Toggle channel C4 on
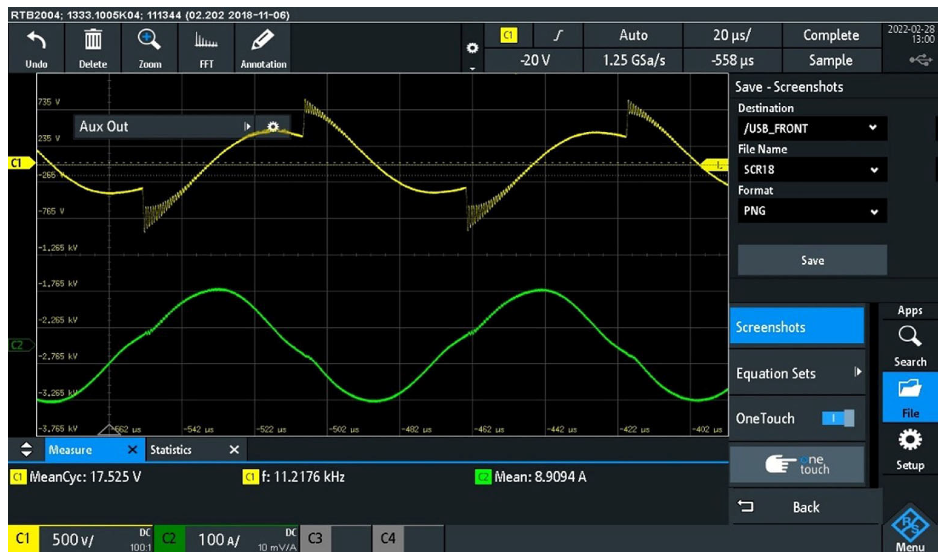This screenshot has height=560, width=944. pos(388,539)
